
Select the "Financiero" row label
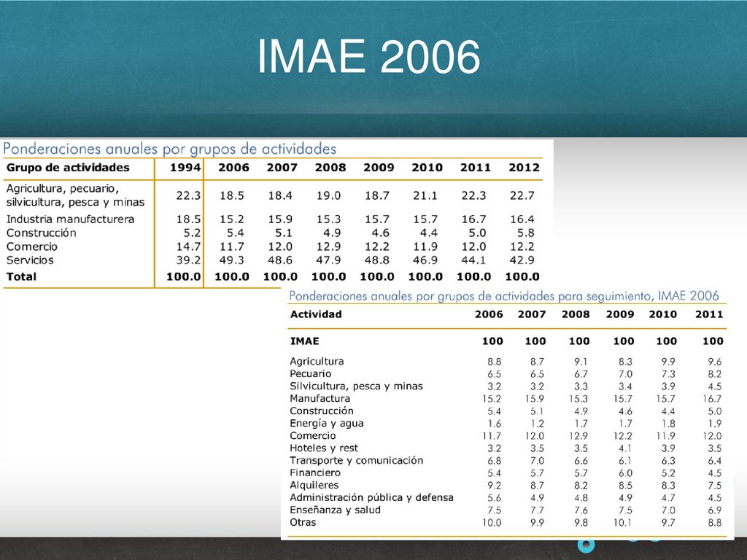pos(315,472)
